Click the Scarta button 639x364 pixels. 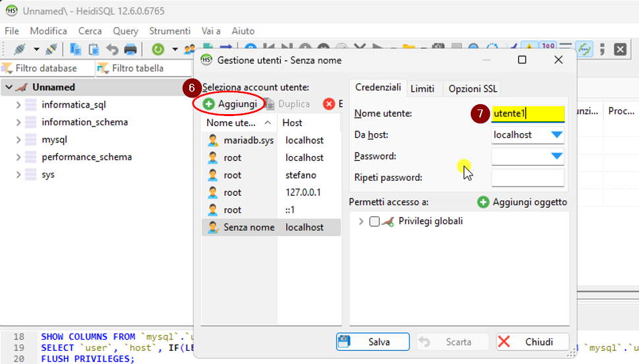coord(452,342)
